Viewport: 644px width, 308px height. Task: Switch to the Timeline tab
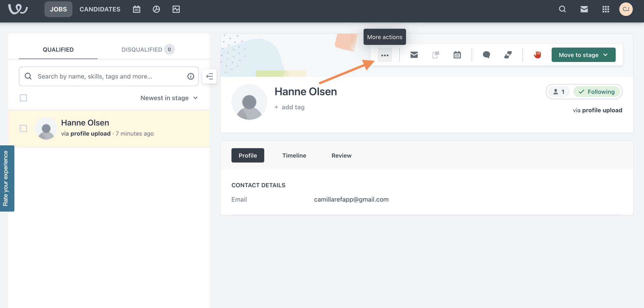[x=294, y=156]
